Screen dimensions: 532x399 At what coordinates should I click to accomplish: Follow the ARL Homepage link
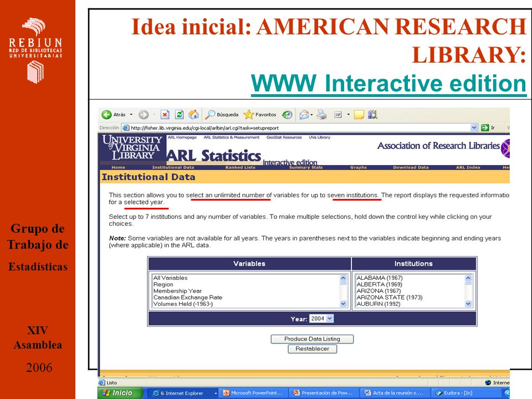(x=182, y=137)
